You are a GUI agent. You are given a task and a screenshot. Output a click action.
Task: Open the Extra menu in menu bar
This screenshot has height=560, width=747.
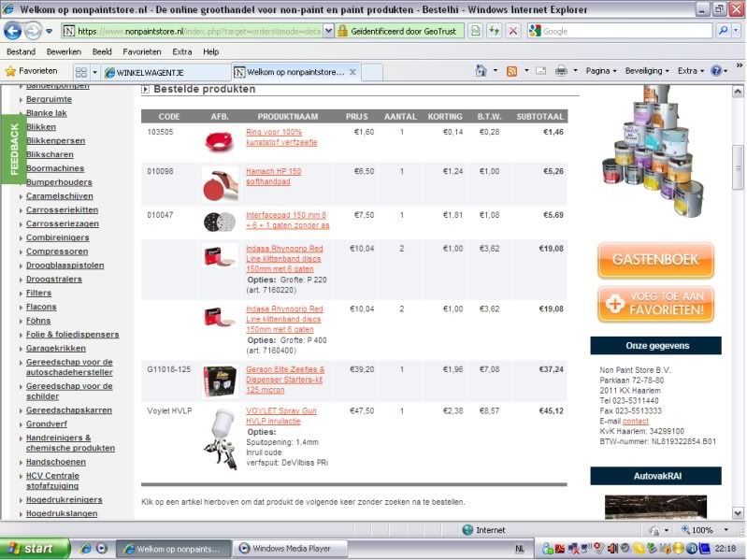tap(182, 52)
